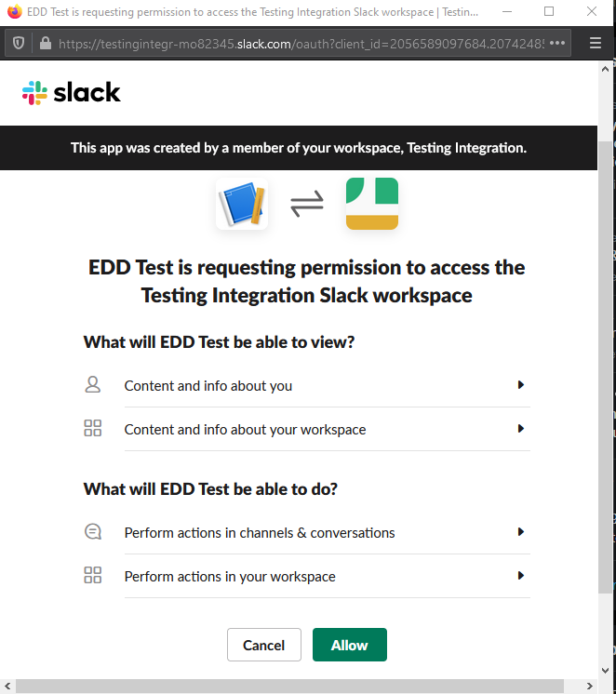Expand 'Content and info about you' arrow

(521, 385)
